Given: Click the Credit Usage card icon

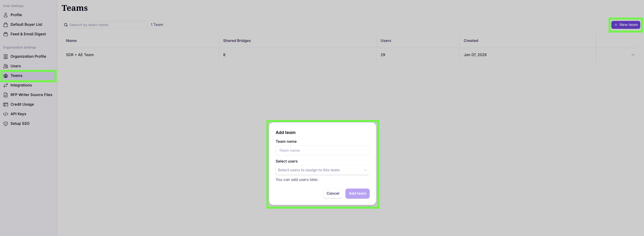Looking at the screenshot, I should (x=6, y=104).
